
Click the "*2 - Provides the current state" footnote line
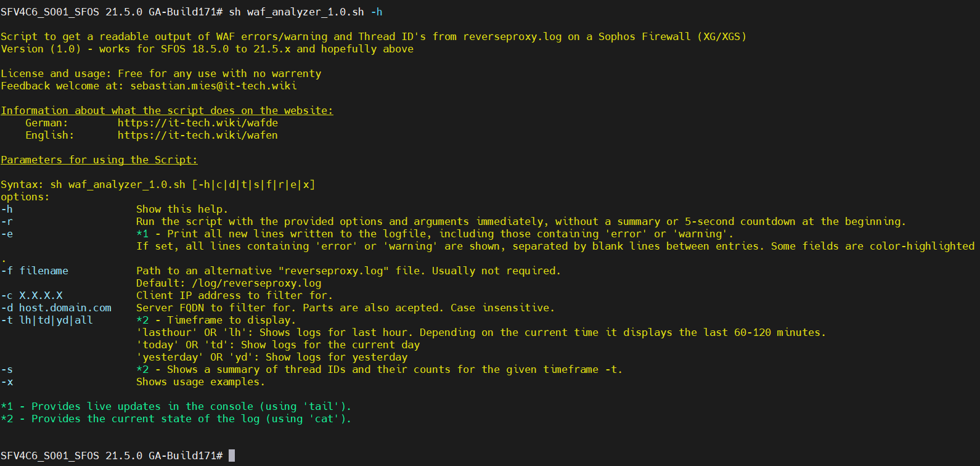click(176, 419)
